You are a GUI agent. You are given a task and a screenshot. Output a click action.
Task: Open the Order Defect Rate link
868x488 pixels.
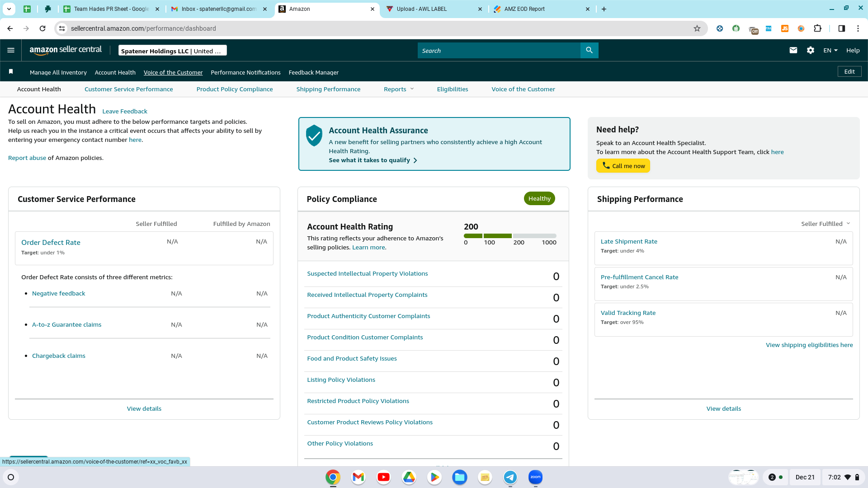pos(51,243)
